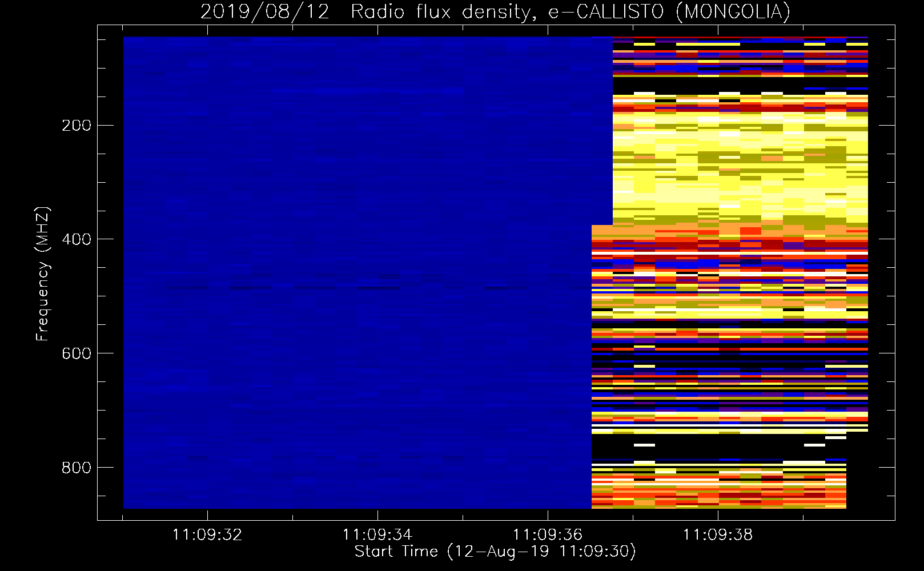Select the 200 frequency tick label
The width and height of the screenshot is (924, 571).
[77, 125]
